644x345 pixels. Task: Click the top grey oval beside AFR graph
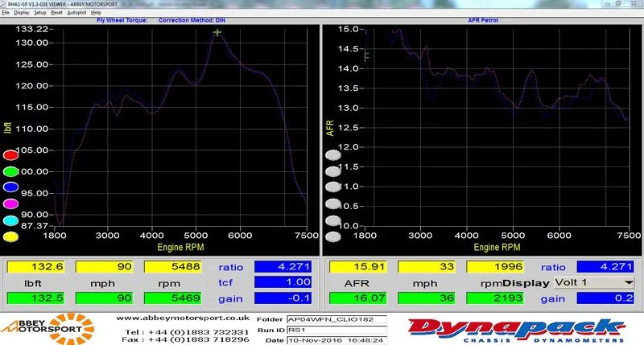[333, 155]
